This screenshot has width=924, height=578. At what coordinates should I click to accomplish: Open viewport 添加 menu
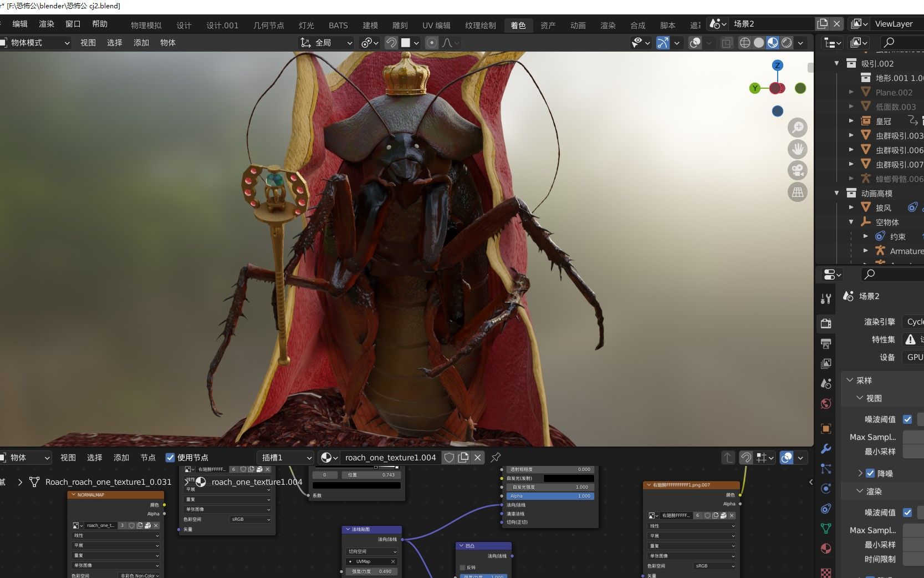coord(141,43)
